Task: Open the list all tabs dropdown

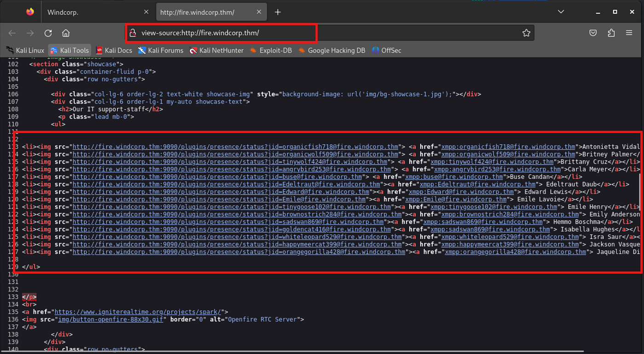Action: click(x=561, y=12)
